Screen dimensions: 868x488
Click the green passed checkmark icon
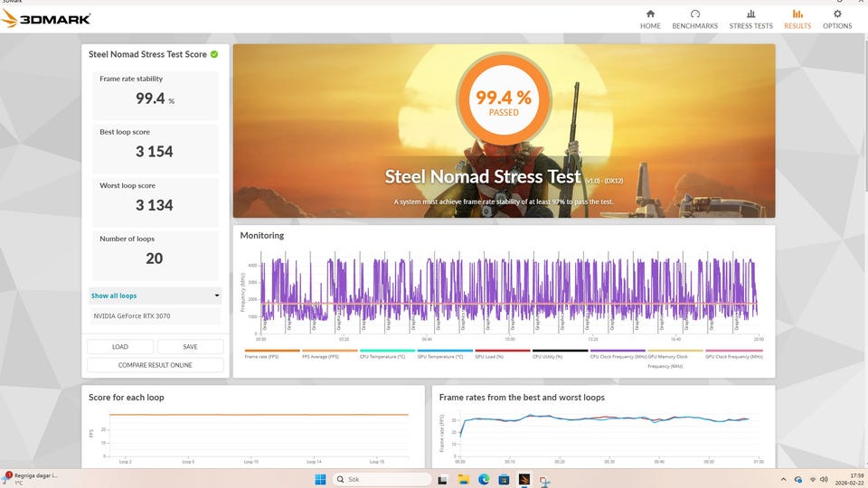214,54
